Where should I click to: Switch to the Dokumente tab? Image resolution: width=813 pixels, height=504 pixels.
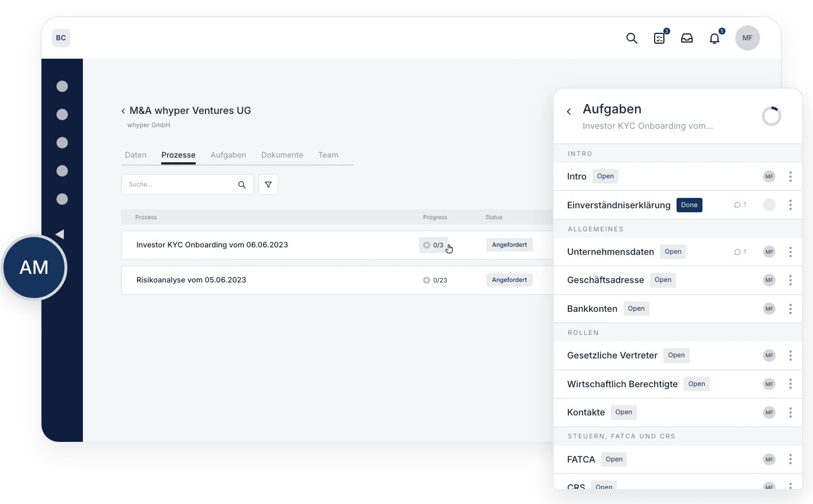click(x=282, y=155)
